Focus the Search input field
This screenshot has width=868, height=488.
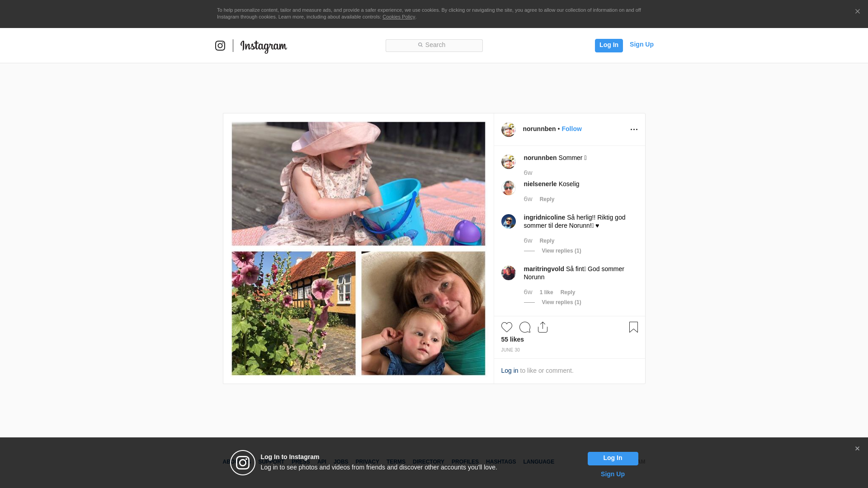click(x=434, y=45)
